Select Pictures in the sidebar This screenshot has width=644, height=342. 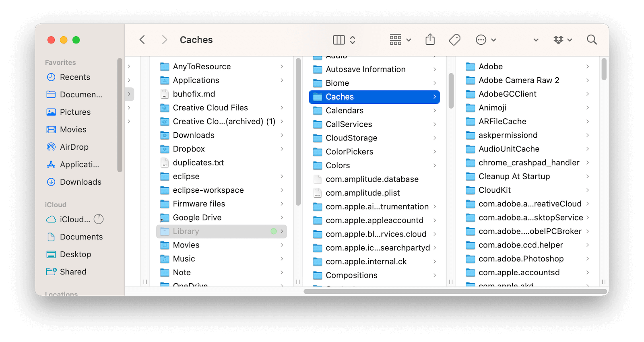tap(75, 112)
